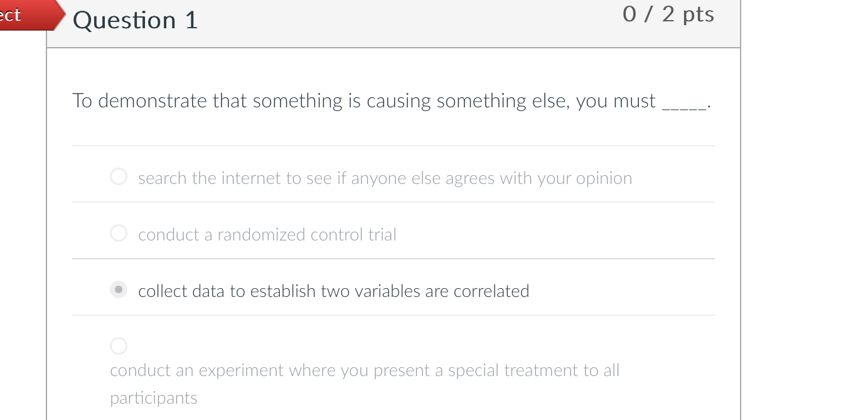Click the divider line above the first answer choice
This screenshot has height=420, width=868.
tap(394, 146)
